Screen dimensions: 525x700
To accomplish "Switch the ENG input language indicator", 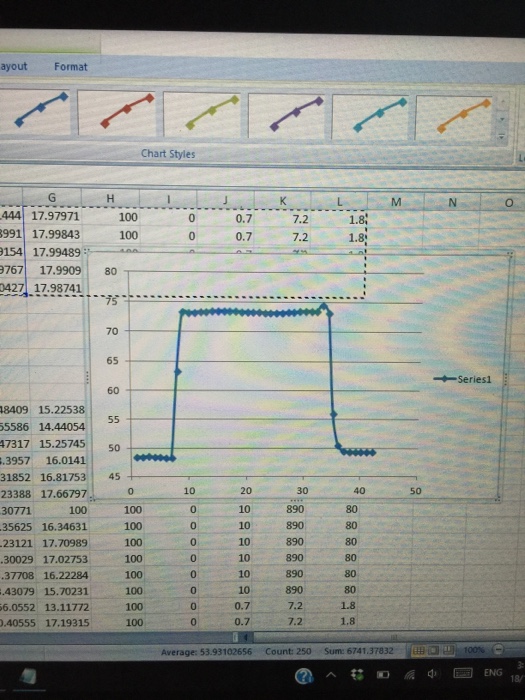I will tap(493, 672).
